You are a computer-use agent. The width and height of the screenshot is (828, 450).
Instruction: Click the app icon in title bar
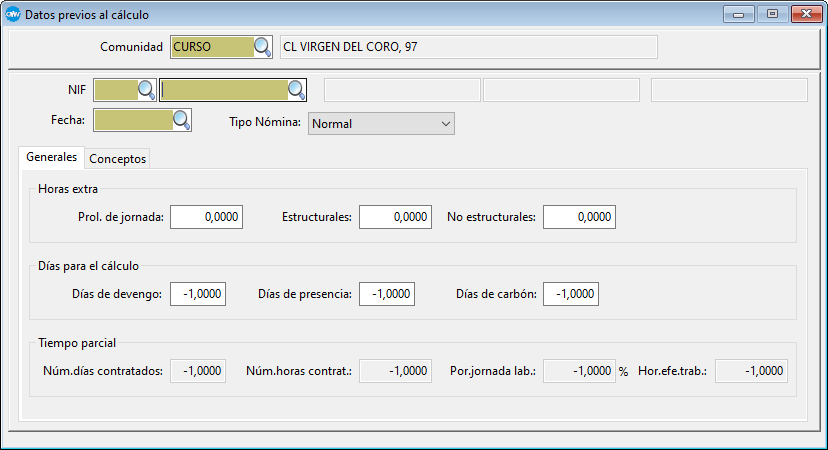click(x=13, y=14)
